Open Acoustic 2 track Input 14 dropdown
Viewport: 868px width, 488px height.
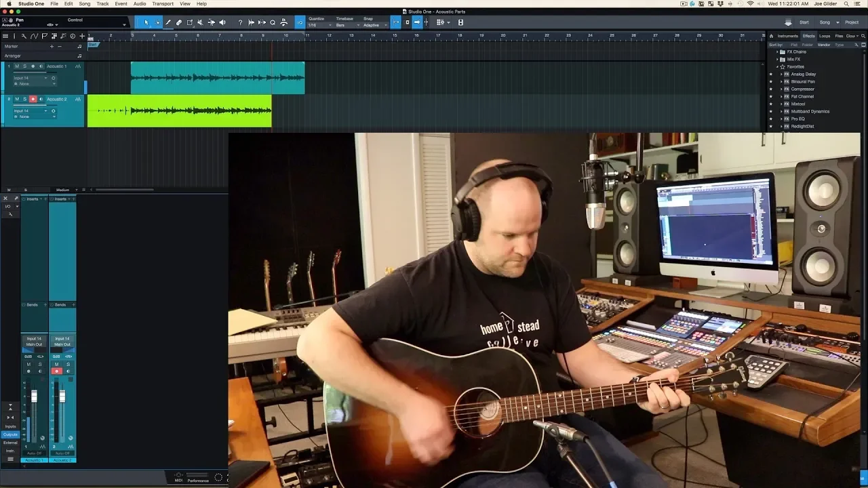tap(31, 110)
